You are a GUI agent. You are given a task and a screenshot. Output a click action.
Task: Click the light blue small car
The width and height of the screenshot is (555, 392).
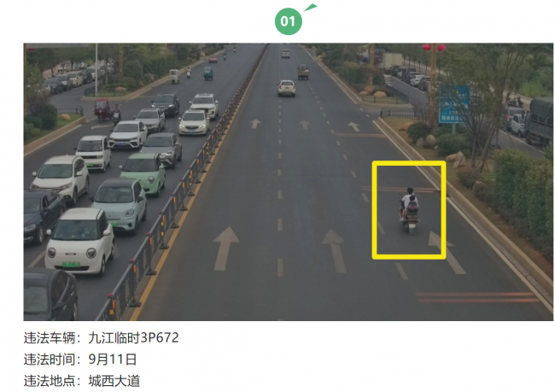120,205
